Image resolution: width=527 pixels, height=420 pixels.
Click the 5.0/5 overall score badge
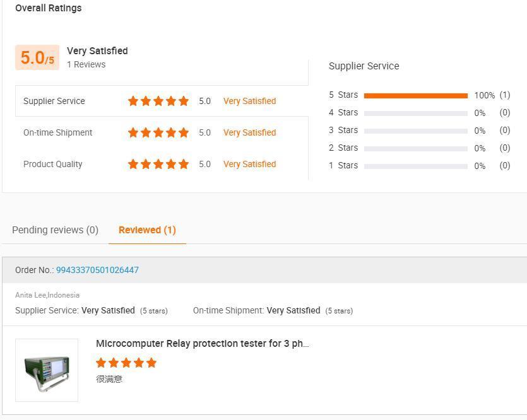37,57
